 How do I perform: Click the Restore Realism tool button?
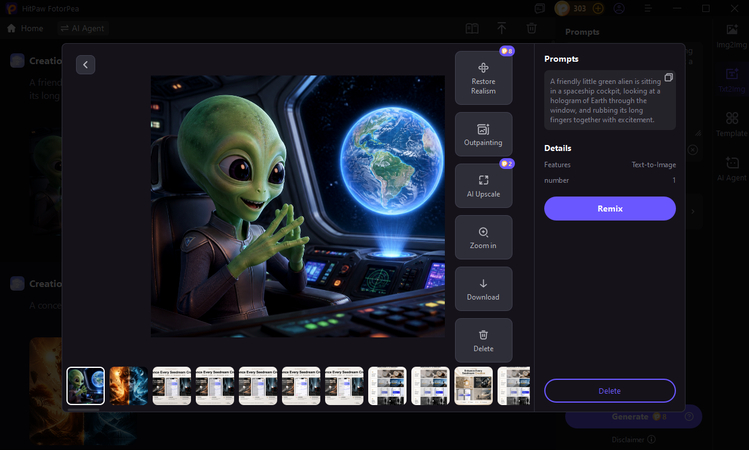pyautogui.click(x=483, y=78)
